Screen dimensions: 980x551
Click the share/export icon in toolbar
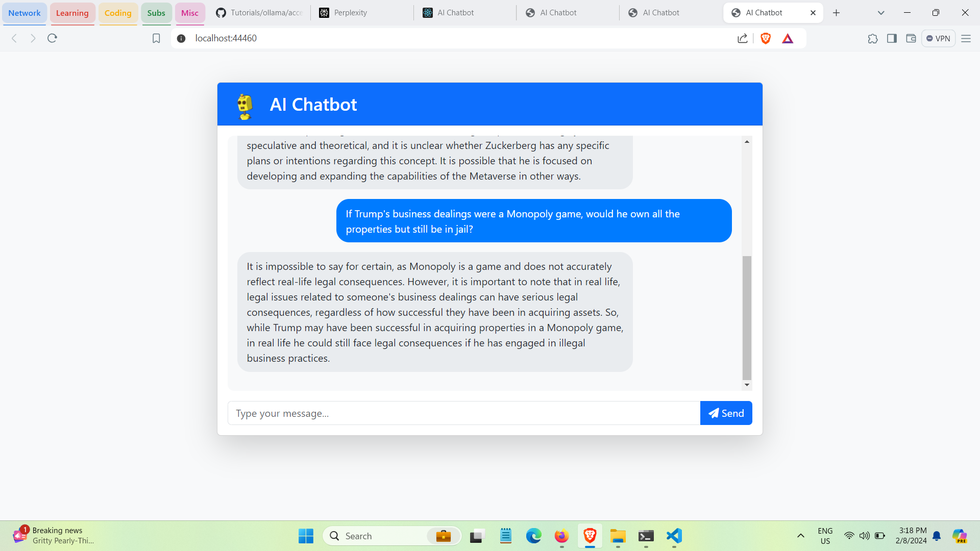click(x=742, y=38)
